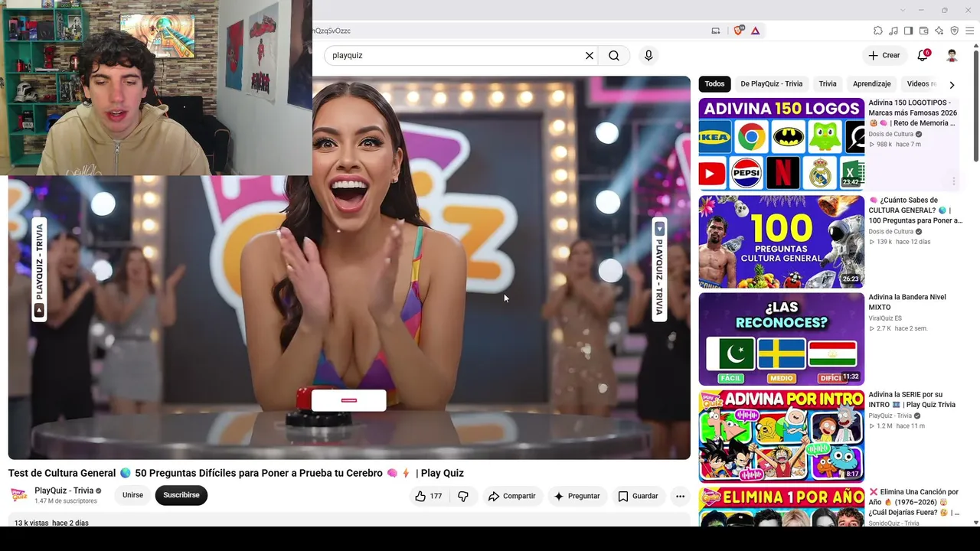The image size is (980, 551).
Task: Select the De PlayQuiz - Trivia chip
Action: (771, 84)
